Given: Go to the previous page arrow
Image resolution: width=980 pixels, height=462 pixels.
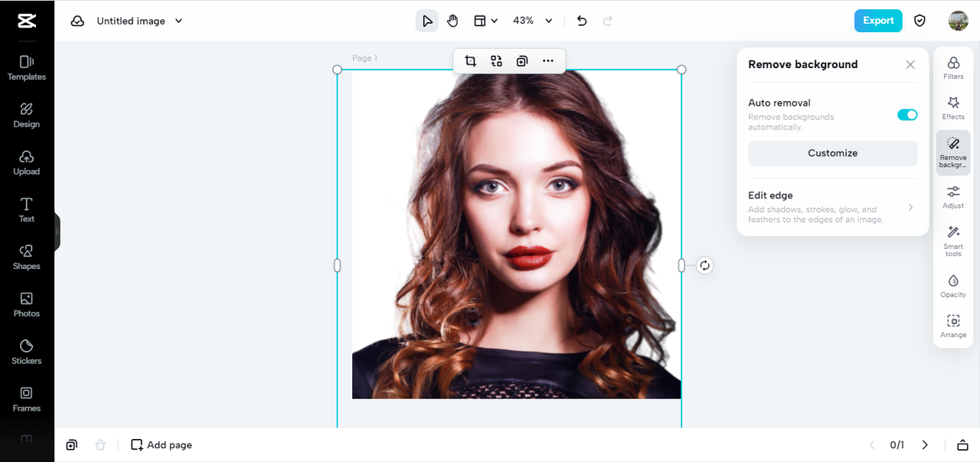Looking at the screenshot, I should 872,445.
